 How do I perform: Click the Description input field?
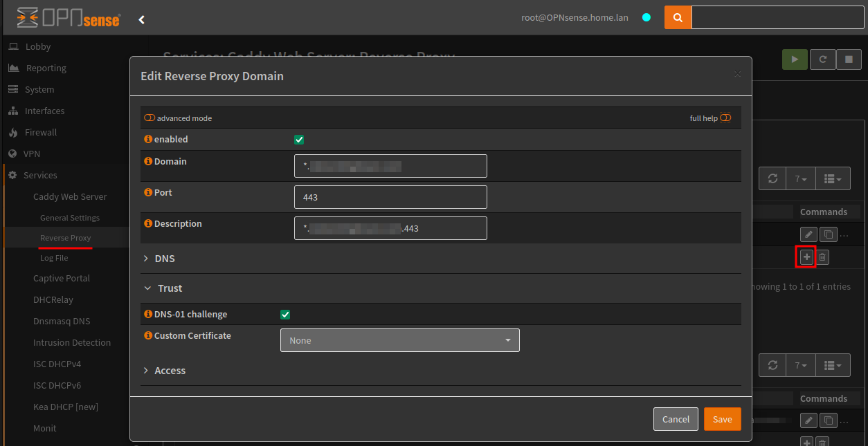(390, 228)
